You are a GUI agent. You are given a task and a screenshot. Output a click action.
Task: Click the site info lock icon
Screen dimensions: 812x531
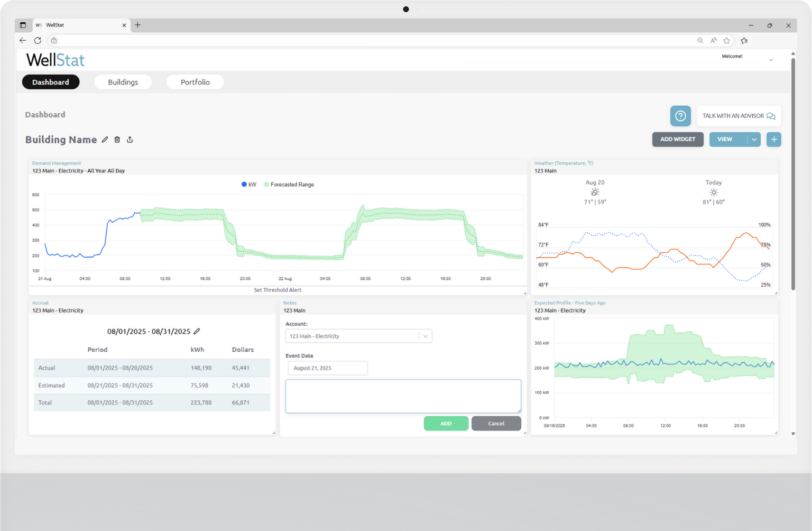click(x=54, y=40)
